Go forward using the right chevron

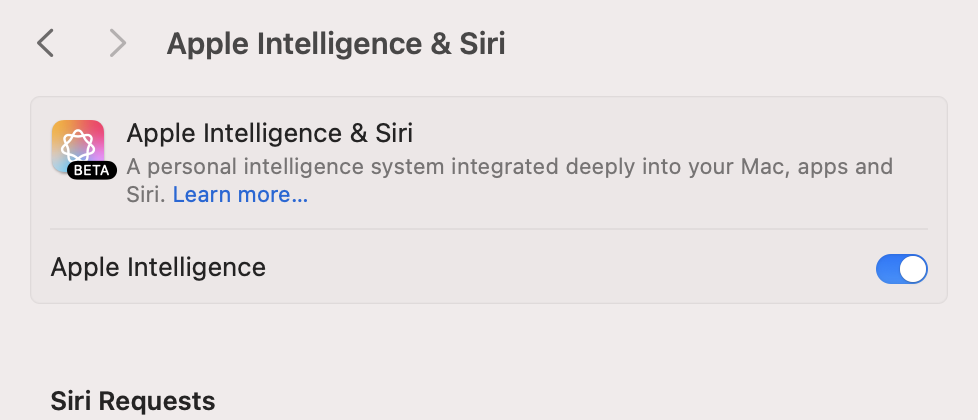point(118,43)
